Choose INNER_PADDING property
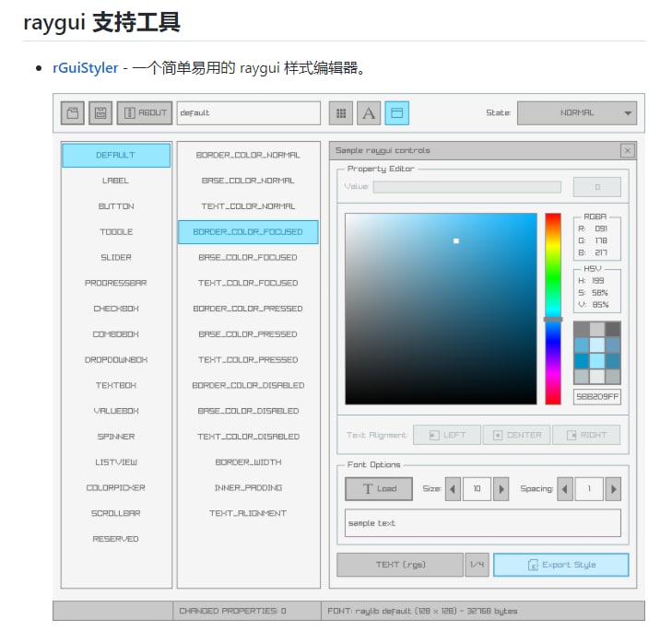Image resolution: width=672 pixels, height=643 pixels. pyautogui.click(x=248, y=488)
